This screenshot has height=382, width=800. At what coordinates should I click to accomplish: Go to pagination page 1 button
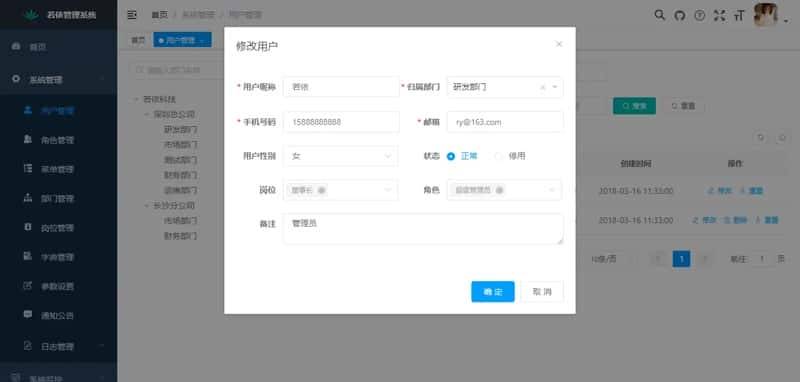point(682,259)
